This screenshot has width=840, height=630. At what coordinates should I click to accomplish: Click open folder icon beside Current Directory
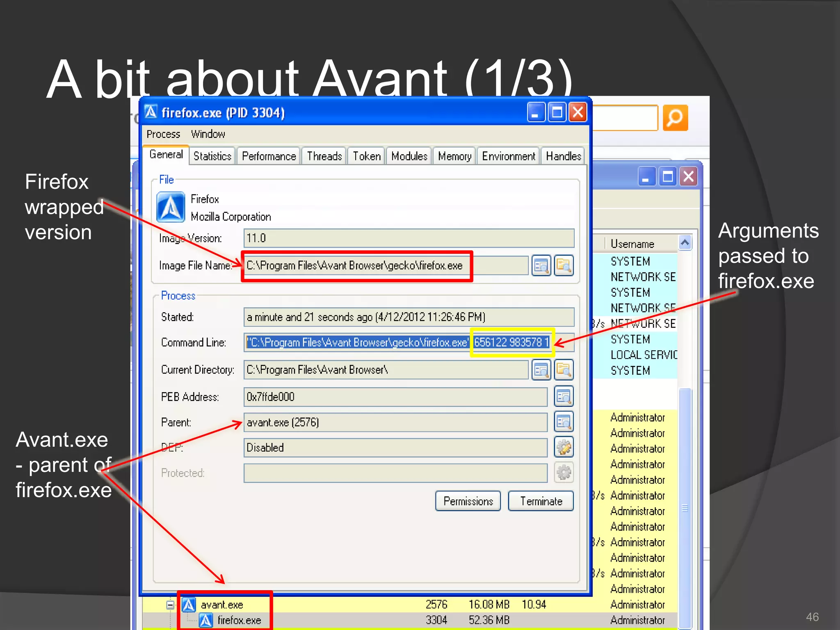pos(564,370)
